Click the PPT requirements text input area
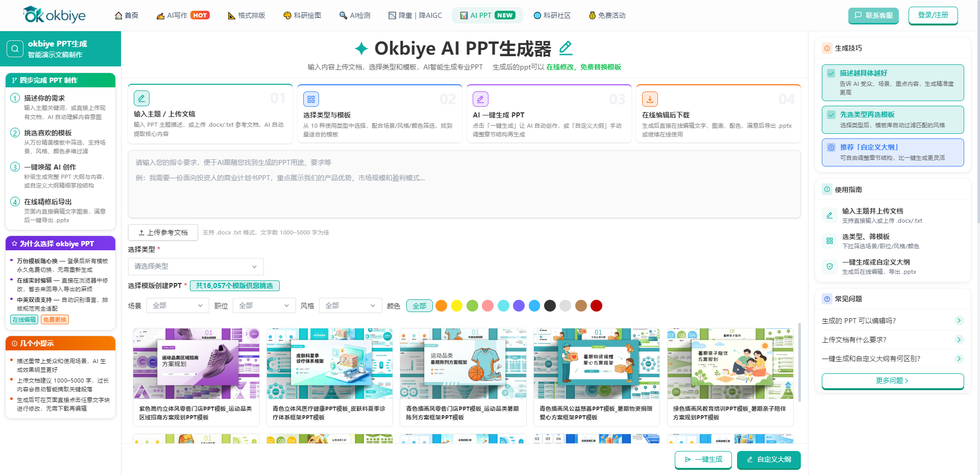Screen dimensions: 980x475 (x=464, y=184)
